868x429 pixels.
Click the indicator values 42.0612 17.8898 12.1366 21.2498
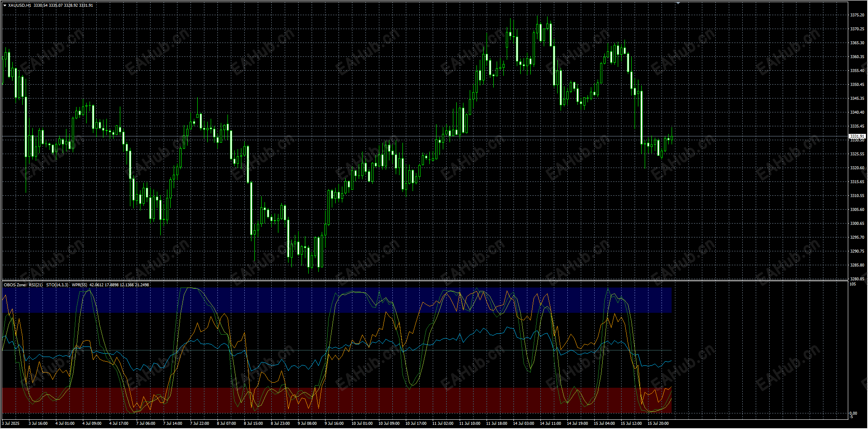pyautogui.click(x=119, y=285)
